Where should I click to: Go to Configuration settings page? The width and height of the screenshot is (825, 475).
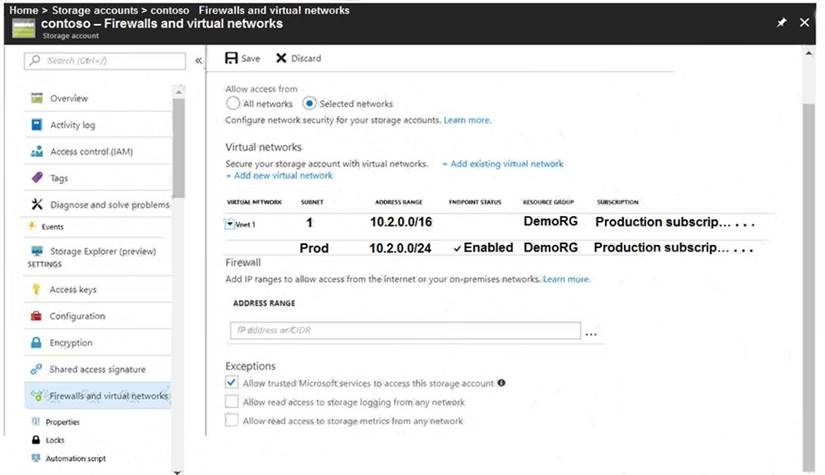coord(77,316)
